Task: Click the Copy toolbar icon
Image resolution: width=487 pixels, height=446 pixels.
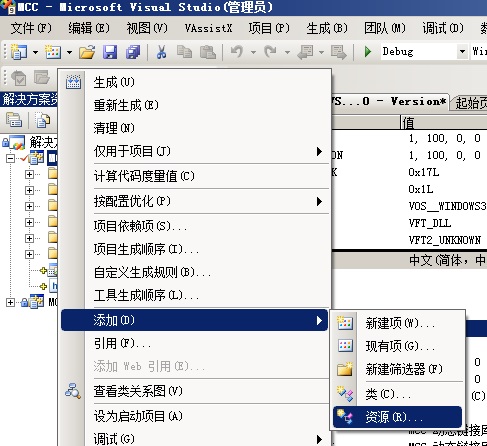Action: [x=184, y=52]
